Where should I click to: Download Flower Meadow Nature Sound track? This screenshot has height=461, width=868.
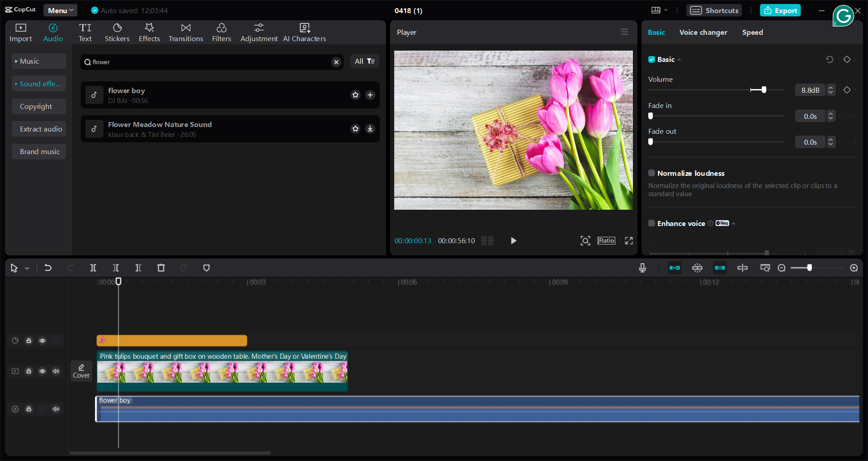pos(370,129)
